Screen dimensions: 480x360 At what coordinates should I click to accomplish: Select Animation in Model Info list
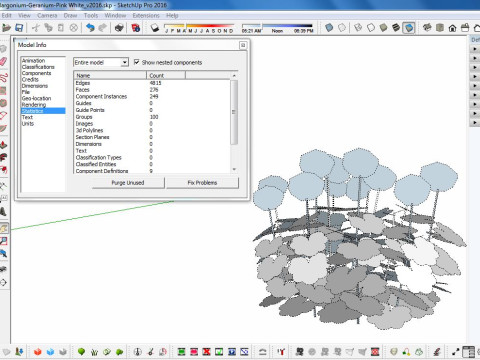click(x=33, y=61)
